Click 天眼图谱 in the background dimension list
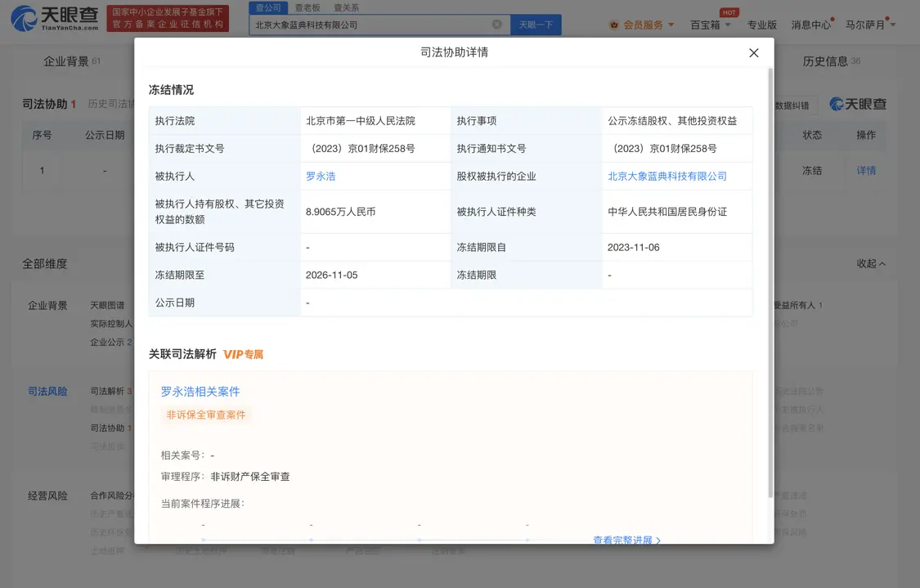 [x=107, y=305]
